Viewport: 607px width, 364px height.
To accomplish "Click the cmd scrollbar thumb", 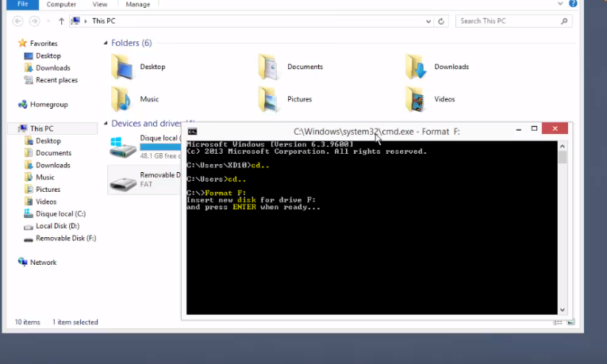I will point(563,158).
